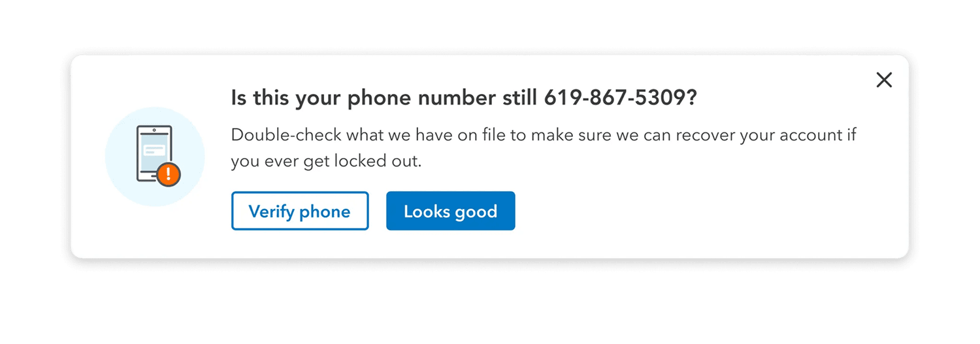This screenshot has height=344, width=980.
Task: Click the question mark ending the heading
Action: [691, 99]
